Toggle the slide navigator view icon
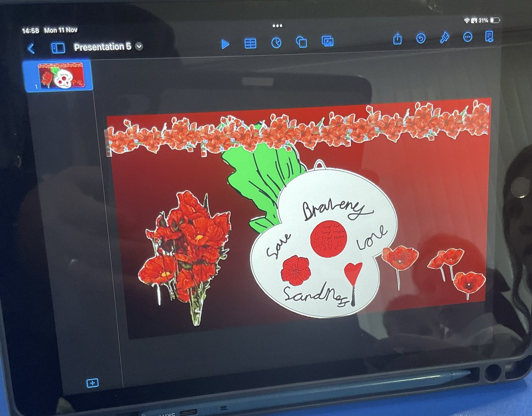 (x=58, y=47)
